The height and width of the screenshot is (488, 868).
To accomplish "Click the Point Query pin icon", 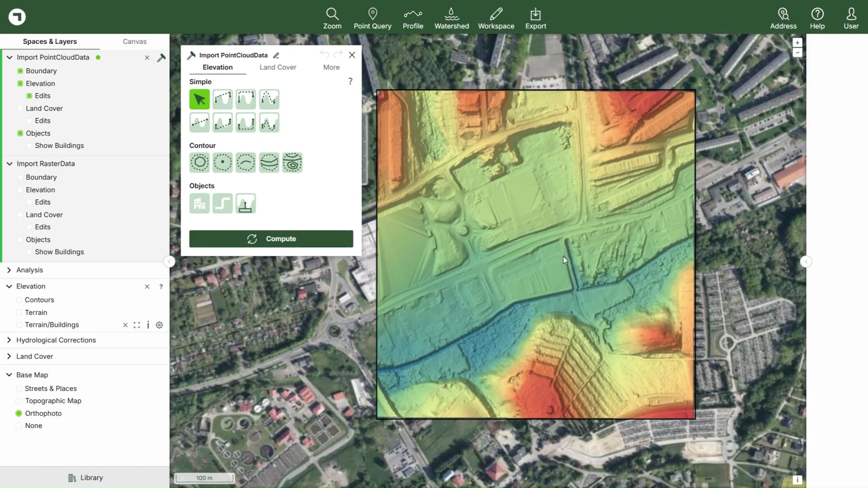I will [373, 14].
